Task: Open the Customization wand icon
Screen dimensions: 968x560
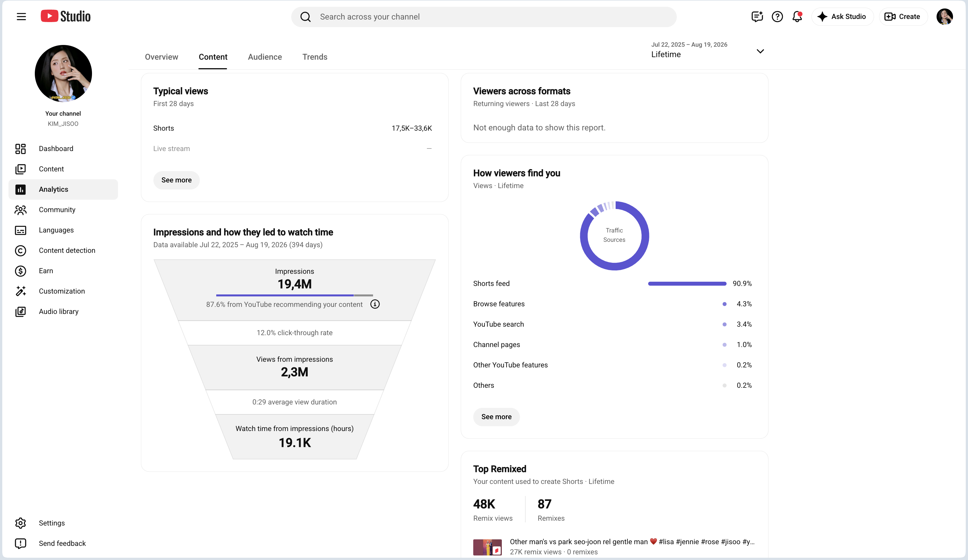Action: click(20, 291)
